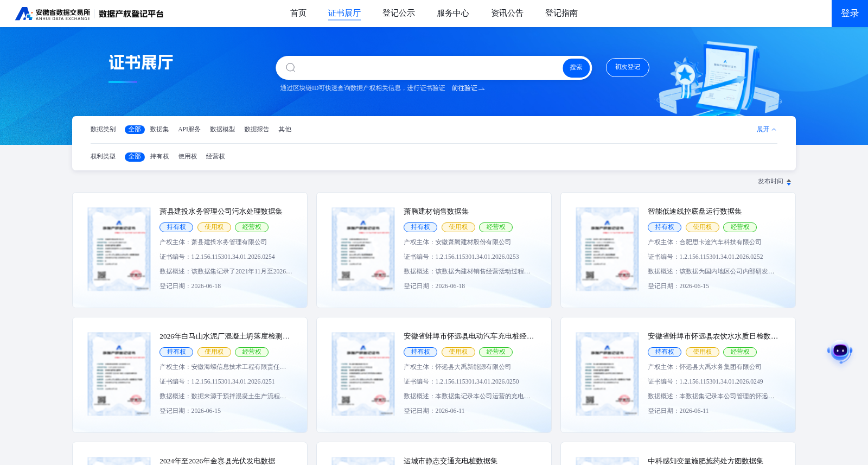Select the 证书展厅 navigation tab
Viewport: 868px width, 465px height.
(344, 13)
